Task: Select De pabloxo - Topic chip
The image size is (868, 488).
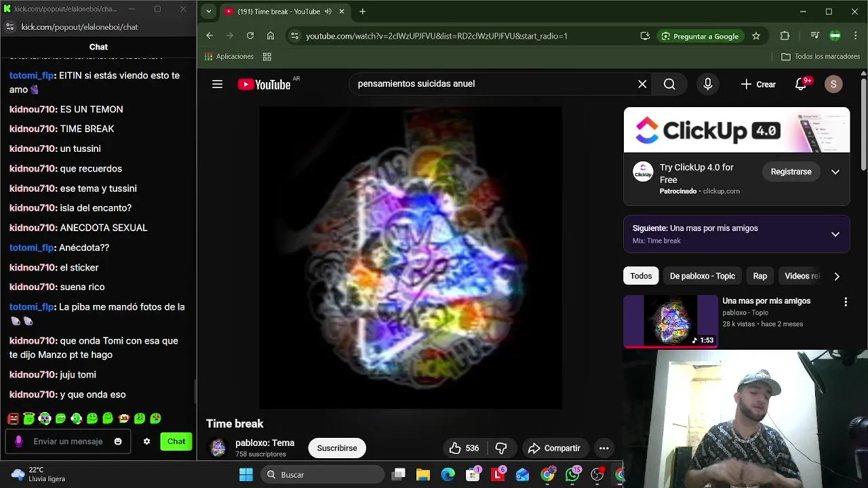Action: [x=702, y=276]
